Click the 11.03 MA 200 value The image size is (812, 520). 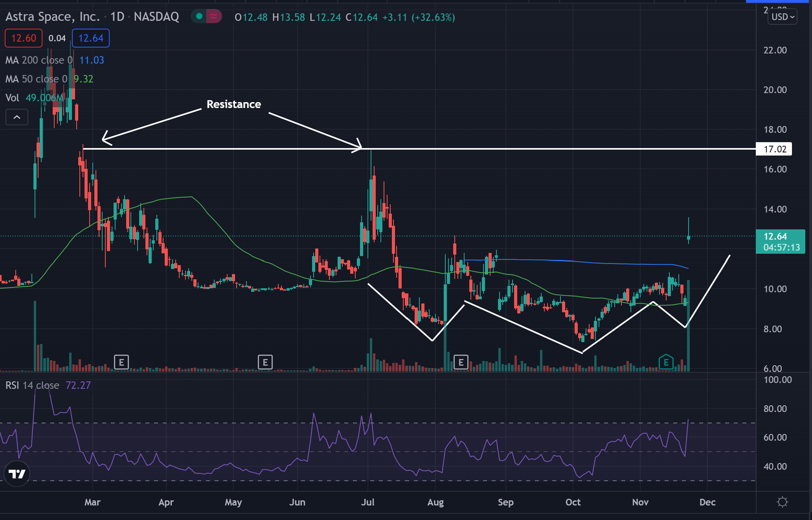click(92, 60)
